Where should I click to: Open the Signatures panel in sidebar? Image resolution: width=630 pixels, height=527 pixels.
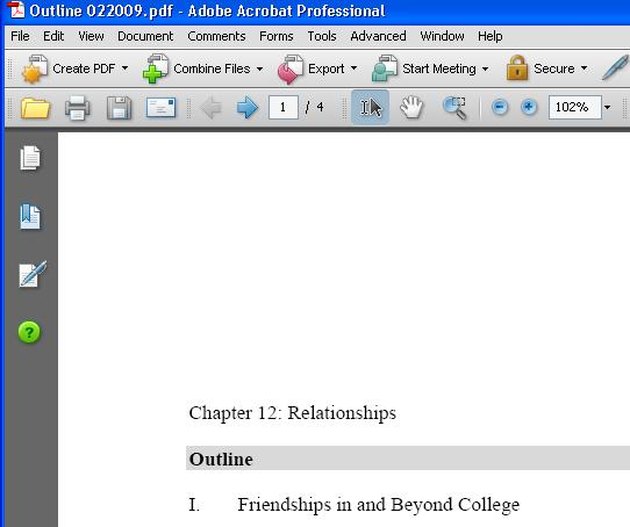(32, 274)
